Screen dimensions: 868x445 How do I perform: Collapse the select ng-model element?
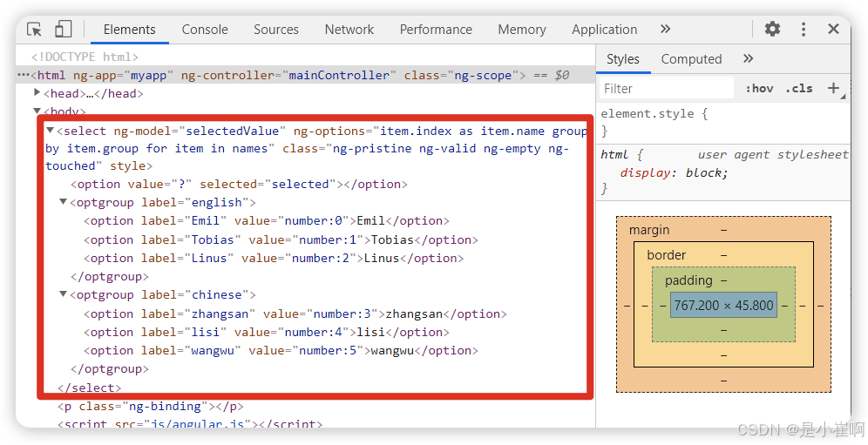click(50, 130)
